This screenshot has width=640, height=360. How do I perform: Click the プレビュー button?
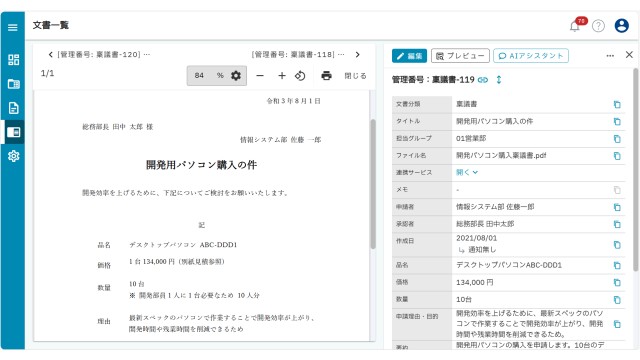pos(460,56)
